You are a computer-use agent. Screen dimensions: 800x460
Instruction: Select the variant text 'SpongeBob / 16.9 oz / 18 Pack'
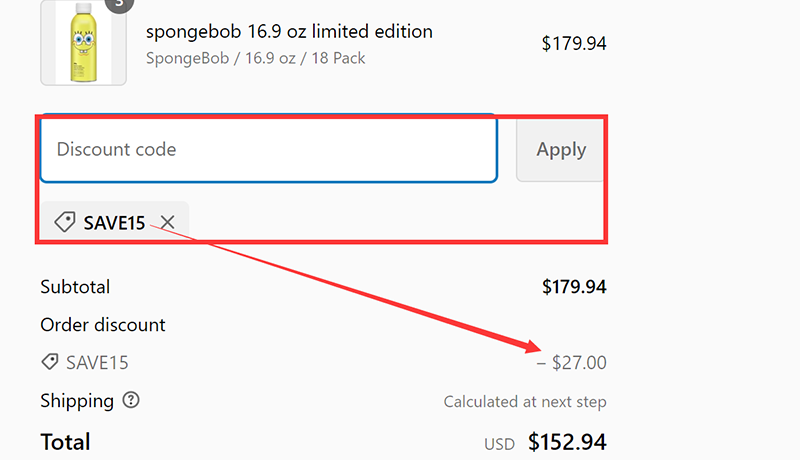click(x=255, y=58)
